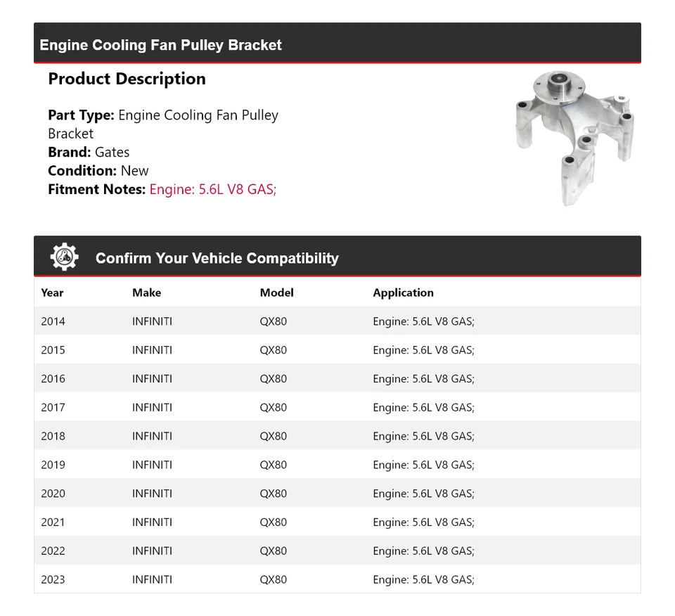Click the Year column header
The image size is (675, 616).
pos(52,293)
